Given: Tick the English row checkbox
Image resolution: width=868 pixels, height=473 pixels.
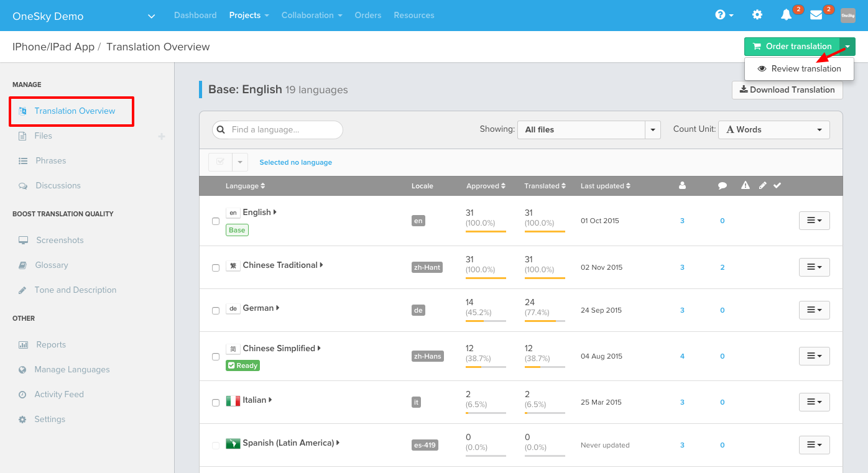Looking at the screenshot, I should pos(216,221).
